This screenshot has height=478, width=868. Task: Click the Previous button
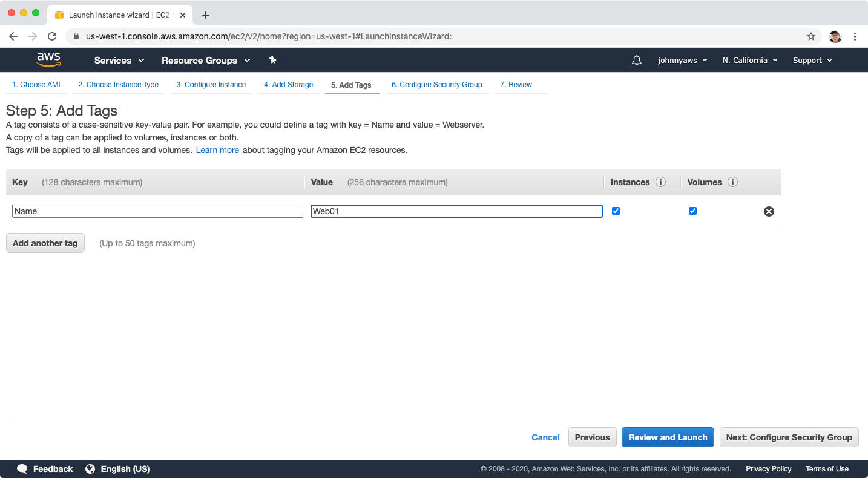(593, 437)
